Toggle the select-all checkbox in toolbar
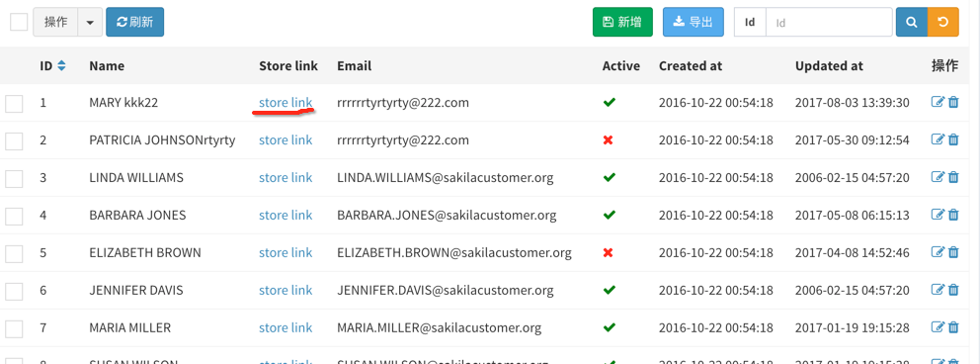980x364 pixels. 19,22
